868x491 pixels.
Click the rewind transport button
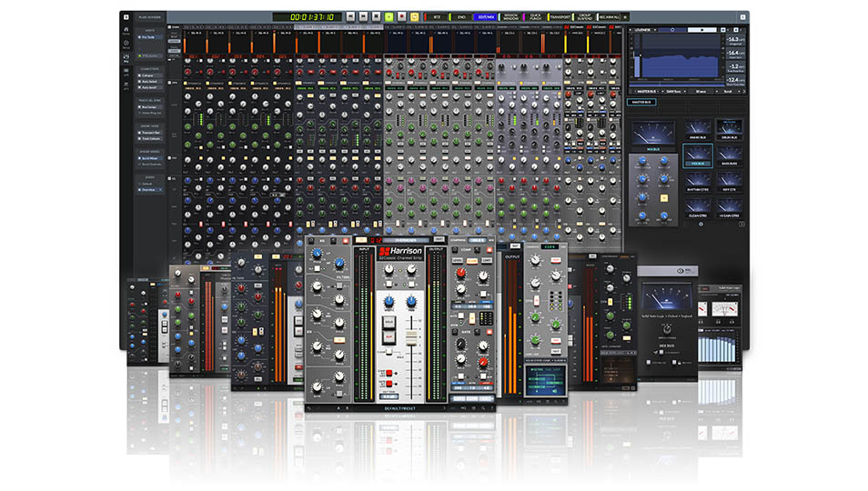[x=350, y=17]
